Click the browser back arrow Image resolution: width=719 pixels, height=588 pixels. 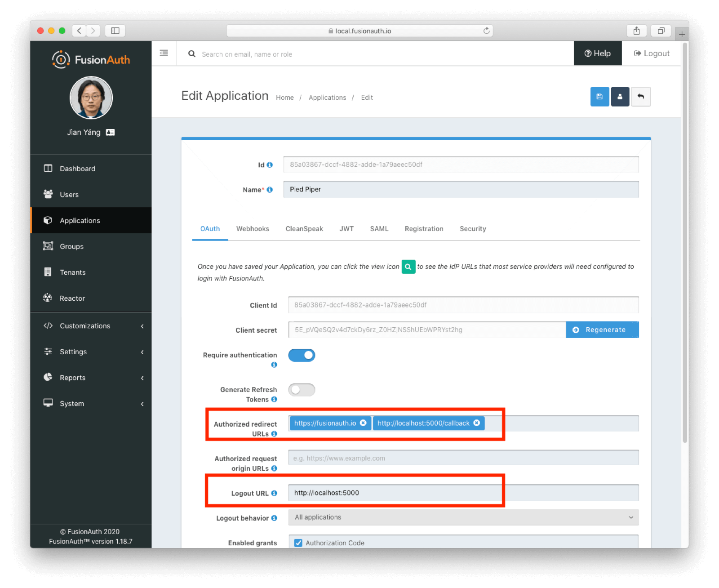(79, 31)
